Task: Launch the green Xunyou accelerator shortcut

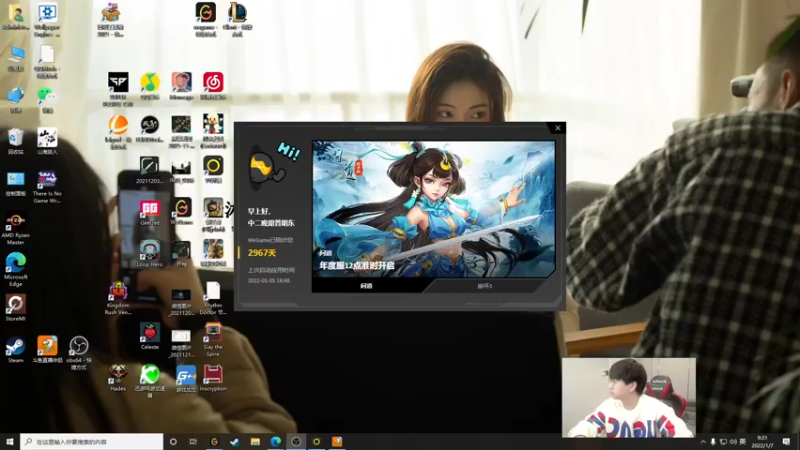Action: click(149, 381)
